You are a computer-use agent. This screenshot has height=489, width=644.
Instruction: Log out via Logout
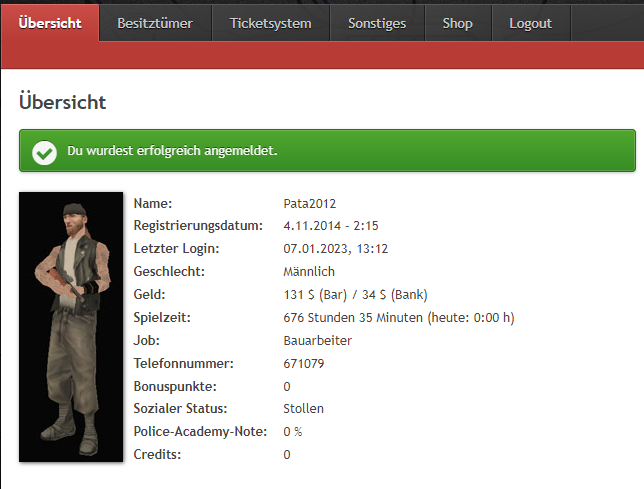(531, 23)
